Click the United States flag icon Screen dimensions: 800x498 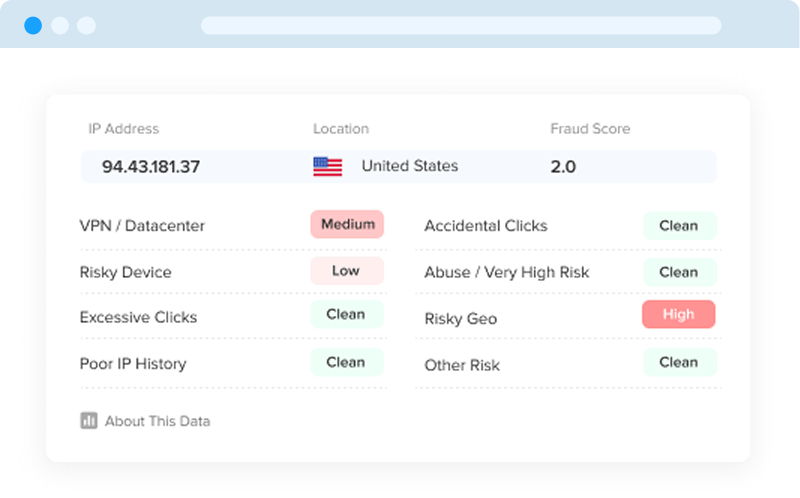[328, 166]
